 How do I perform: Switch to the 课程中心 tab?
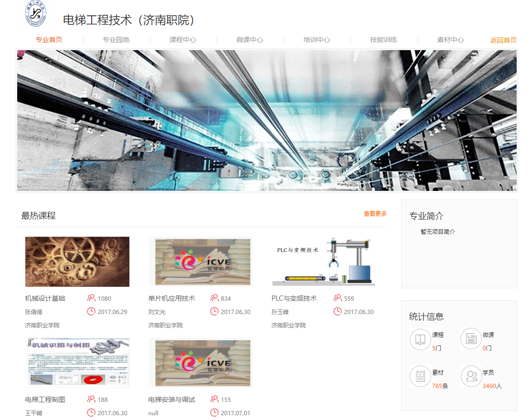tap(183, 40)
